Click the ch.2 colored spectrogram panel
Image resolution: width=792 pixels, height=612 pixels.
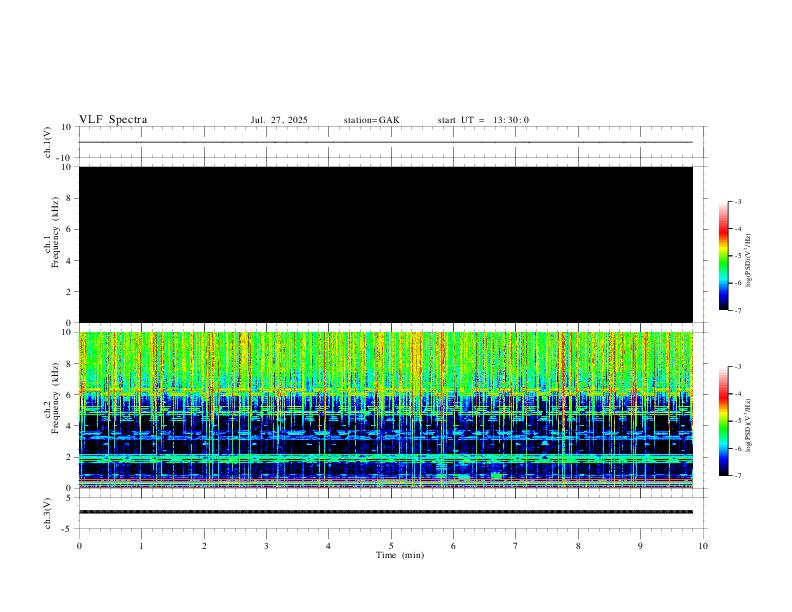point(386,410)
